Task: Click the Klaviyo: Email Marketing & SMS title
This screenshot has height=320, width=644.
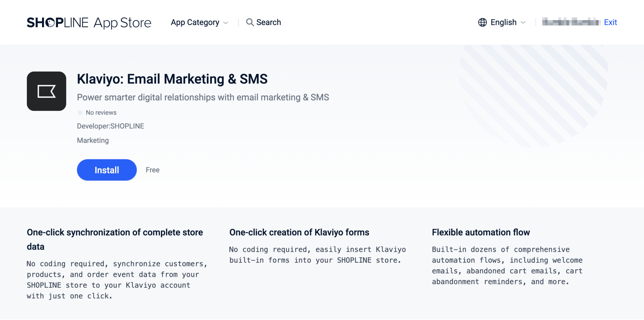Action: 172,79
